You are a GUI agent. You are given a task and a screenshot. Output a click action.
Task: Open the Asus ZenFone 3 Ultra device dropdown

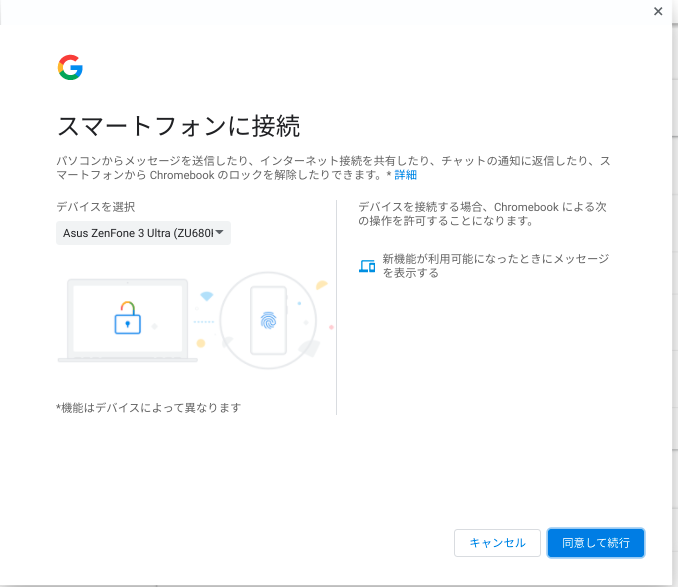coord(143,233)
